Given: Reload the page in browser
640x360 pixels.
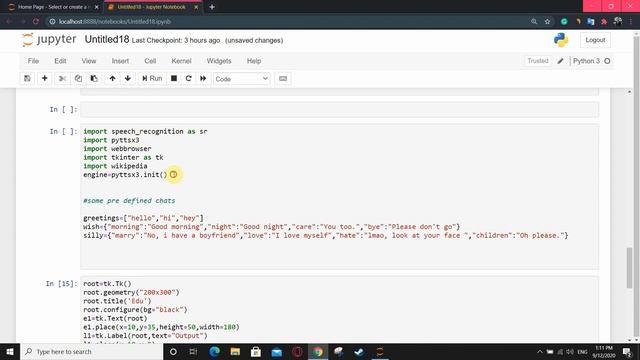Looking at the screenshot, I should click(x=36, y=22).
